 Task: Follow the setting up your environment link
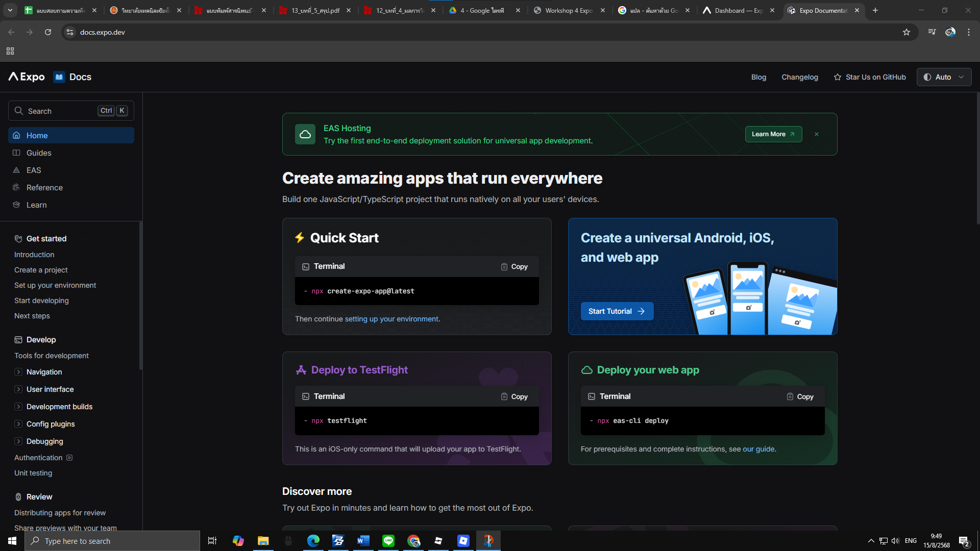click(x=391, y=319)
